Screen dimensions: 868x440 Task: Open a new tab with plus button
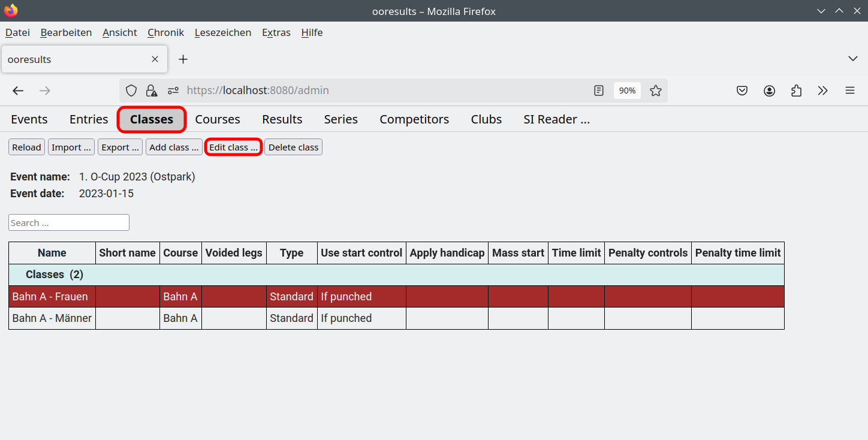point(183,59)
